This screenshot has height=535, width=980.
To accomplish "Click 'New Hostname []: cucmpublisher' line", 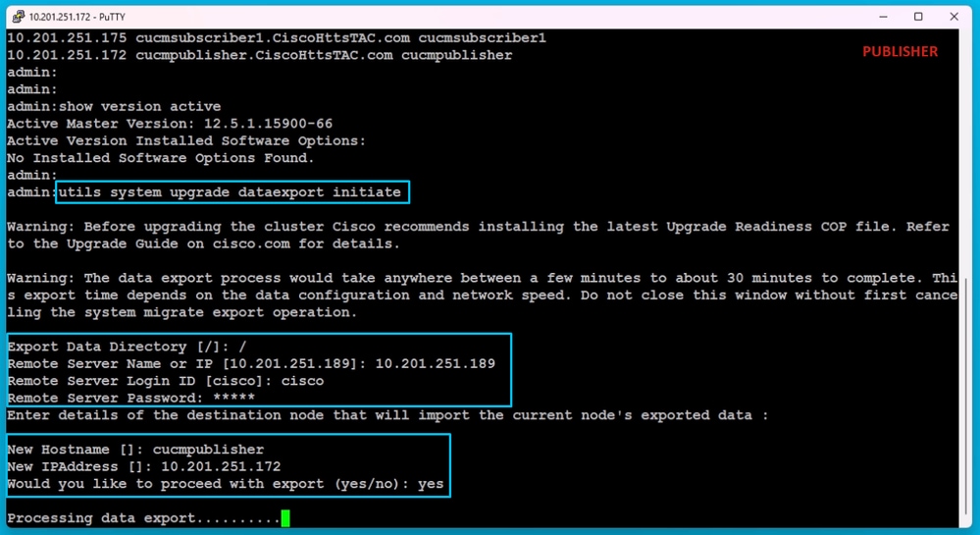I will coord(135,450).
